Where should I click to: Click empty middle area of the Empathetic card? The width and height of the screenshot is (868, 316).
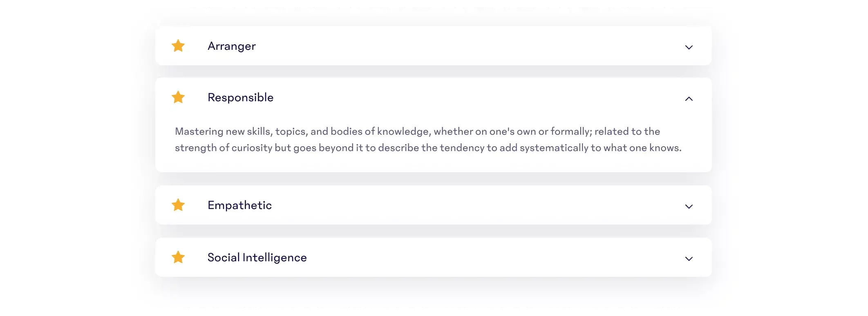pos(450,205)
